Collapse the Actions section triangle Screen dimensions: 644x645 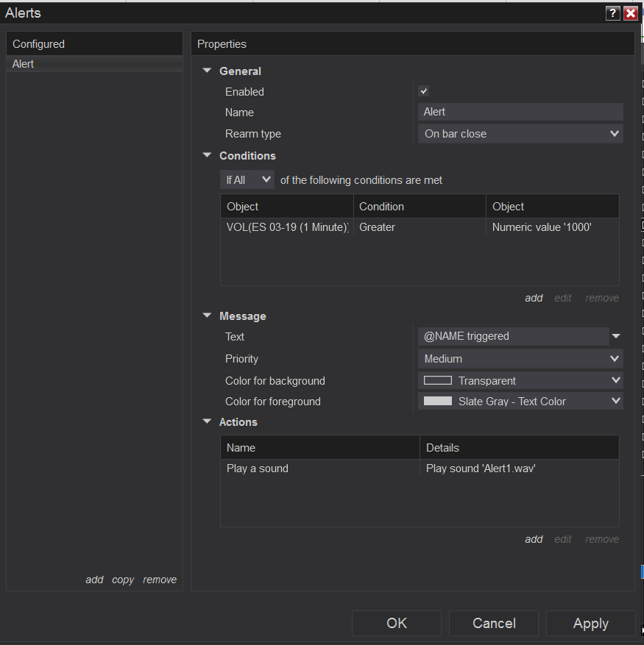(208, 422)
